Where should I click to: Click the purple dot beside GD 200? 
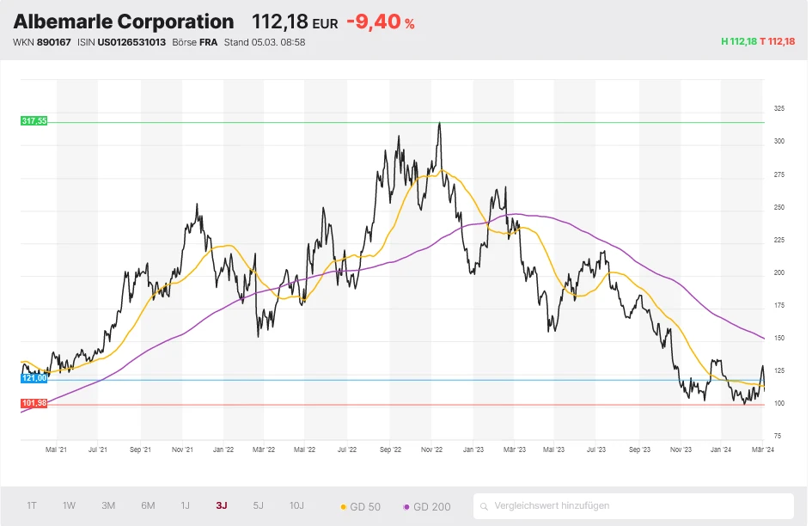point(406,506)
